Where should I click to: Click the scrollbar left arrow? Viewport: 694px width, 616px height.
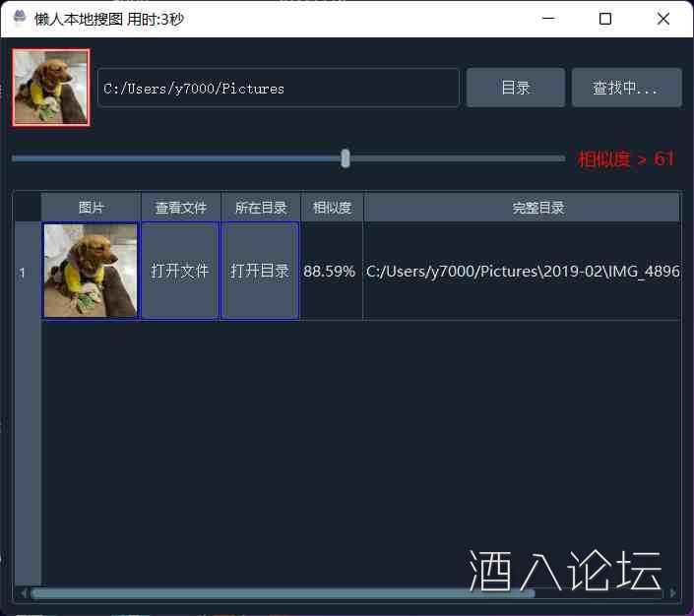point(23,593)
